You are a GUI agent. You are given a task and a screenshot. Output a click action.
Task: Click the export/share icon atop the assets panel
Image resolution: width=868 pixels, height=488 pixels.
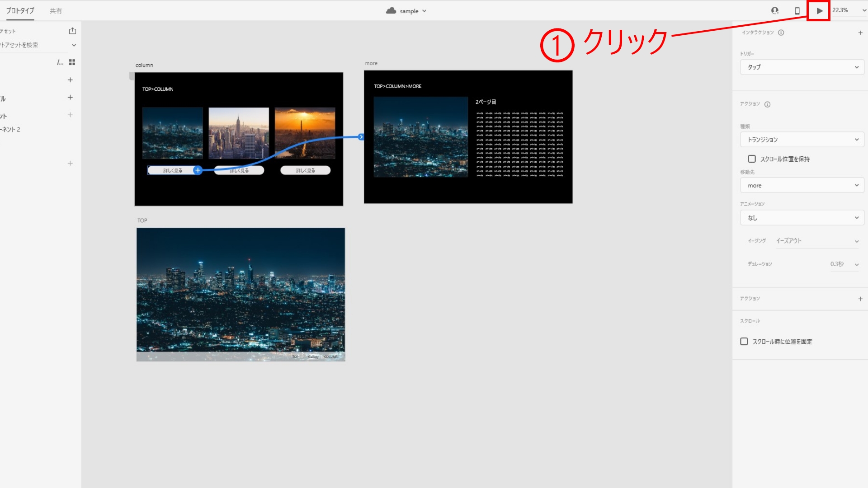coord(72,30)
